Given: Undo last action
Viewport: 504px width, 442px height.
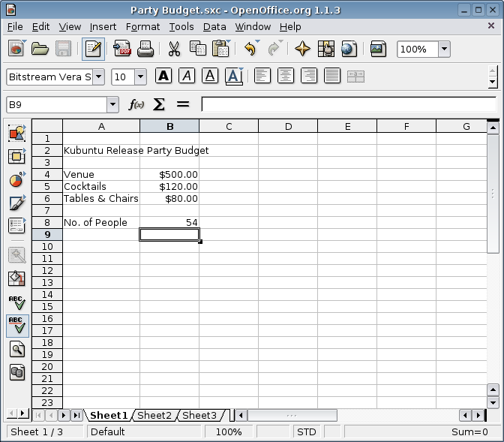Looking at the screenshot, I should coord(250,49).
